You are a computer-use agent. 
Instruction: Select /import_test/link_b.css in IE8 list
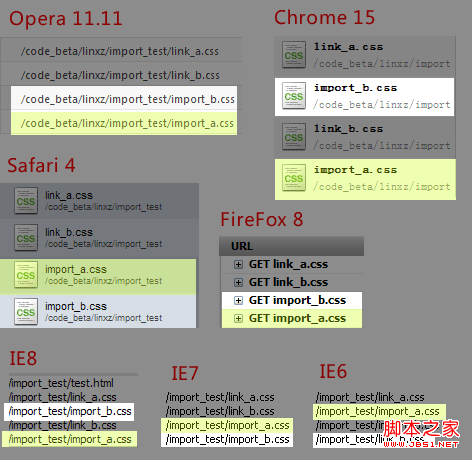63,426
